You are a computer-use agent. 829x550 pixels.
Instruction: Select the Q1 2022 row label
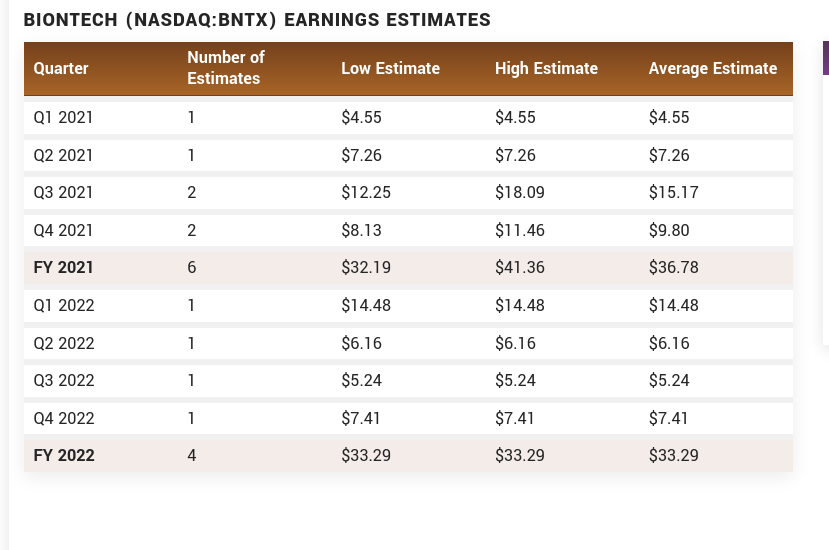(x=64, y=306)
